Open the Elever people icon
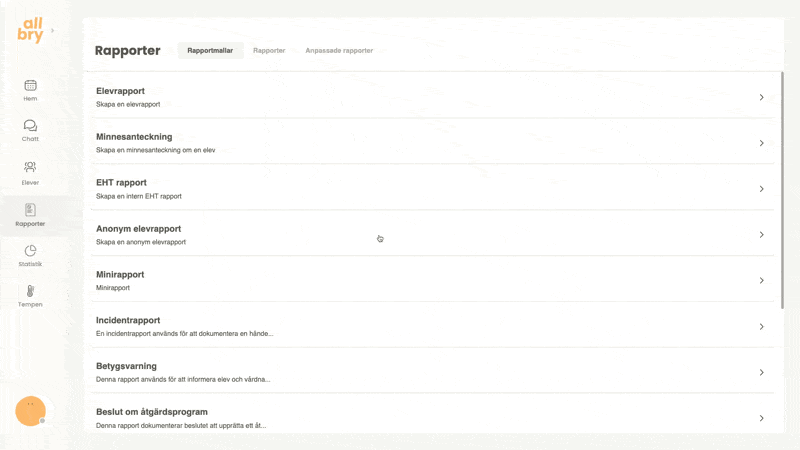The width and height of the screenshot is (800, 450). [30, 167]
